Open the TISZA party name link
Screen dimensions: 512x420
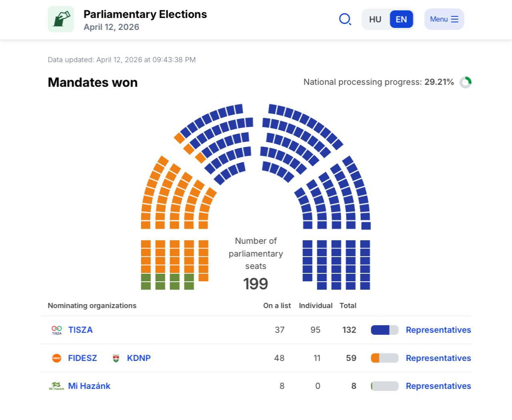pos(80,330)
